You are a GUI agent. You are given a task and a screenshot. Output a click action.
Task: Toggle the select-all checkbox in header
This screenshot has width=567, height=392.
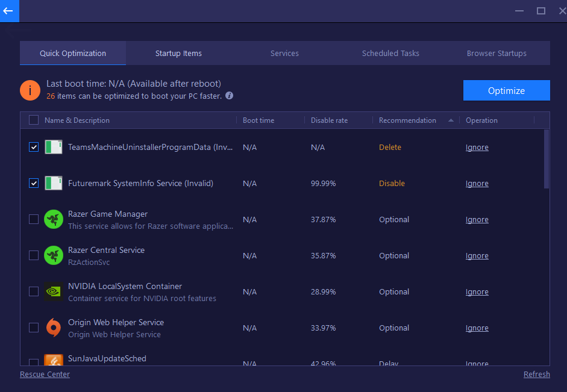(34, 120)
